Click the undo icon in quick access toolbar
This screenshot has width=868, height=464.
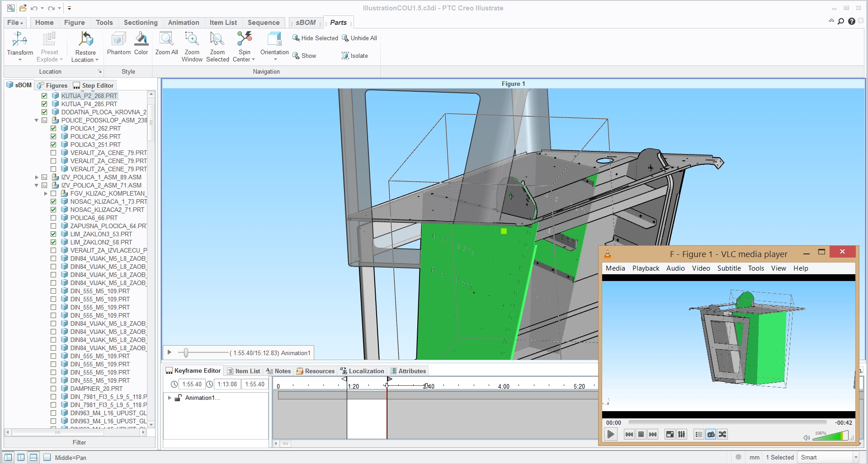coord(34,8)
